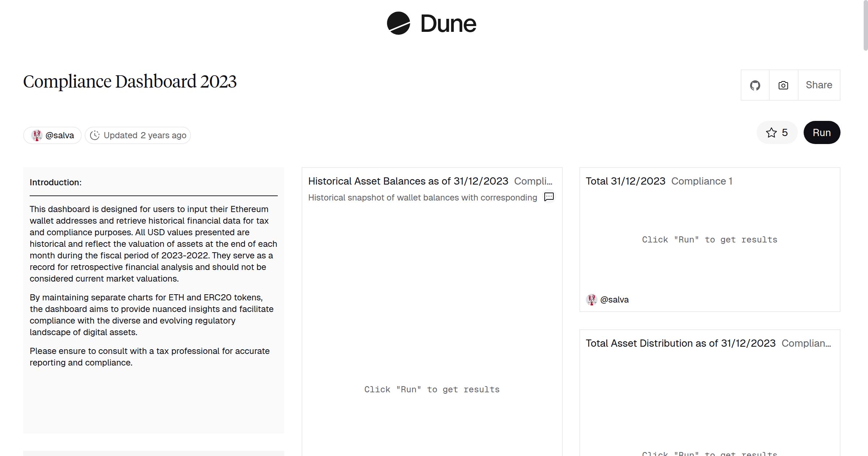This screenshot has height=456, width=868.
Task: Star the dashboard using the star icon
Action: tap(771, 132)
